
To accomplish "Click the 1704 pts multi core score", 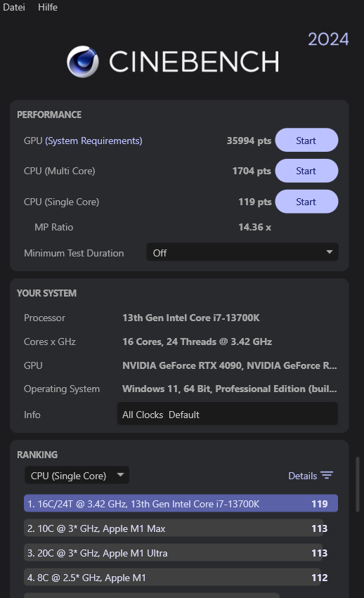I will pos(252,171).
